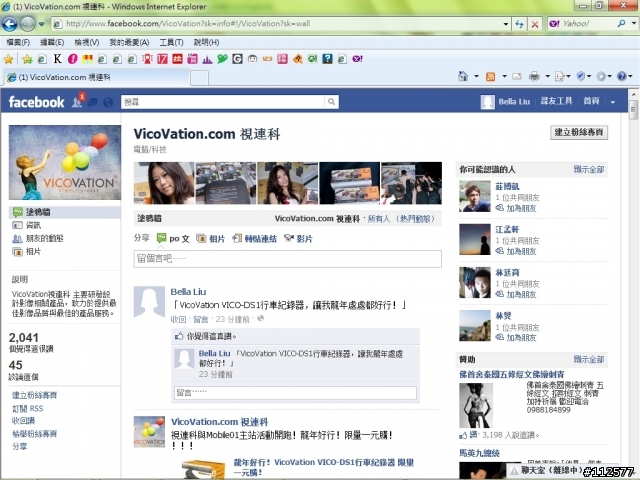The width and height of the screenshot is (640, 480).
Task: Open the 檢視(V) menu
Action: point(87,42)
